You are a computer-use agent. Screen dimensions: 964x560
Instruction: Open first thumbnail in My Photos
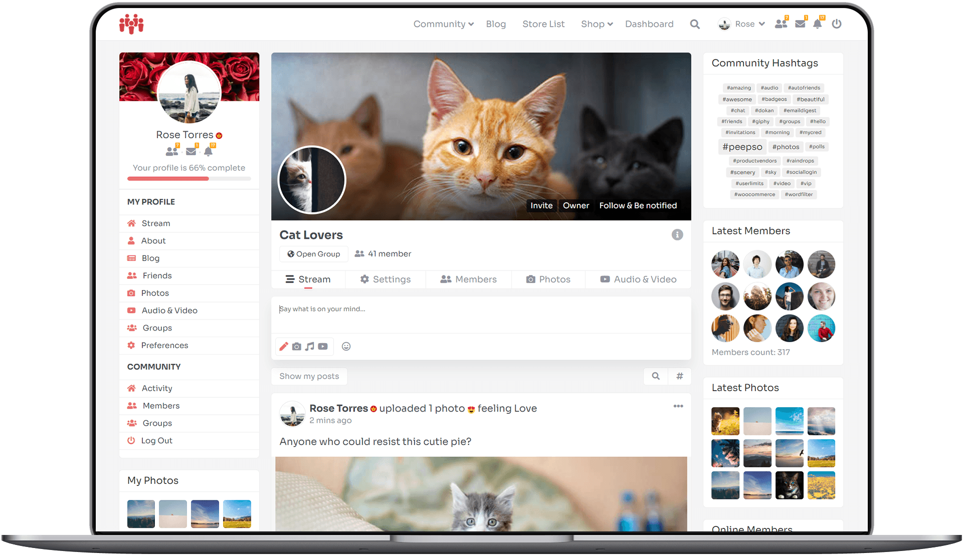(141, 514)
